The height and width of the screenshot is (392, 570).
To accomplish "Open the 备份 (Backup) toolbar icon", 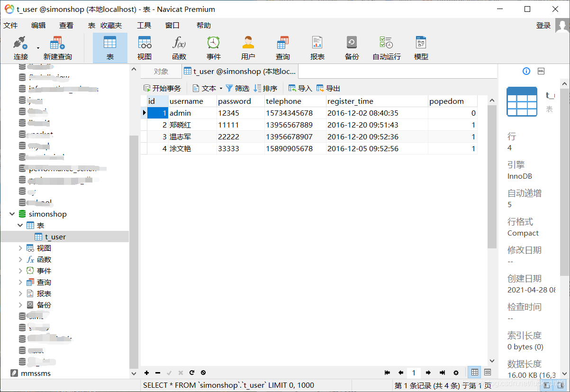I will [x=352, y=47].
